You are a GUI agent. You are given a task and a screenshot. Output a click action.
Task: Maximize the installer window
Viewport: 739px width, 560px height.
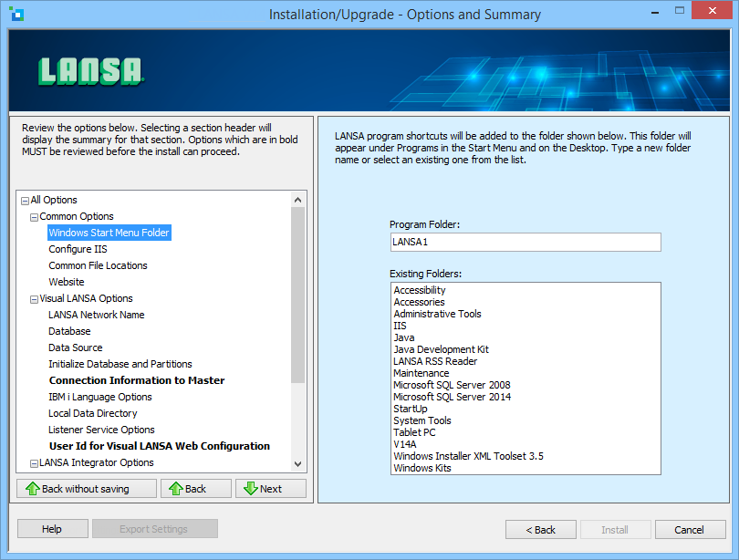pyautogui.click(x=679, y=11)
